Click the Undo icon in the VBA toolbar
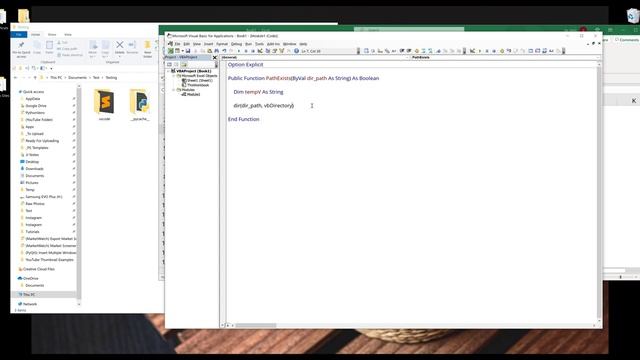The width and height of the screenshot is (640, 360). click(x=224, y=51)
